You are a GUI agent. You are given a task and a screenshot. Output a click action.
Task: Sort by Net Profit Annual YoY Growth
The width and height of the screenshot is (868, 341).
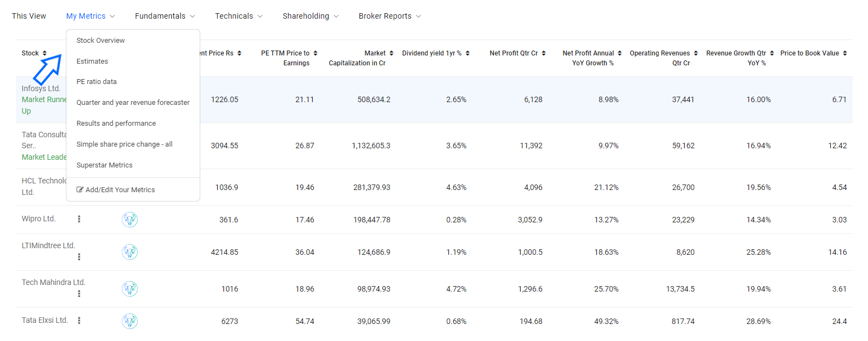coord(619,53)
